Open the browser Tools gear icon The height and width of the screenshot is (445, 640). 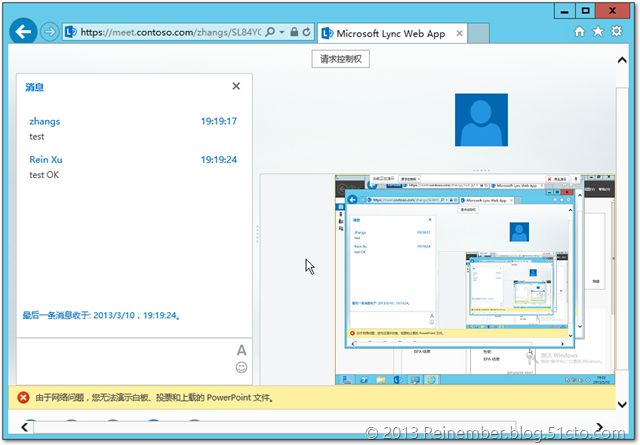pos(617,31)
